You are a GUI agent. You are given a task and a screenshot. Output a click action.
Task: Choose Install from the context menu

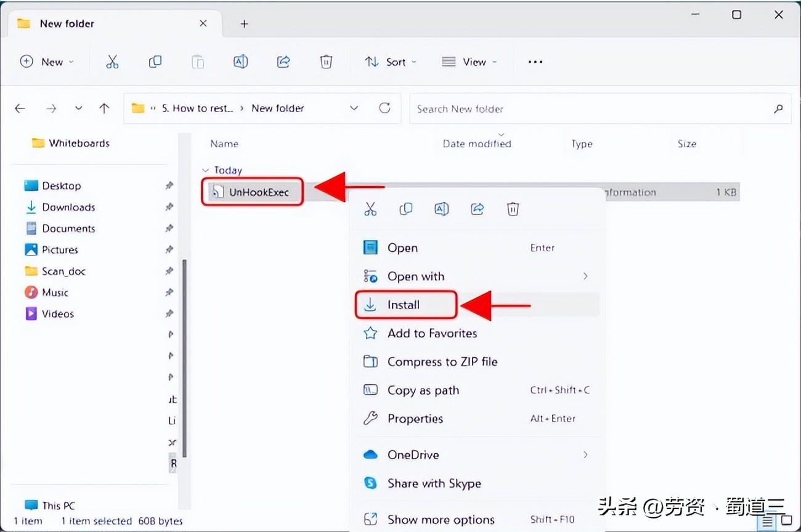click(404, 305)
